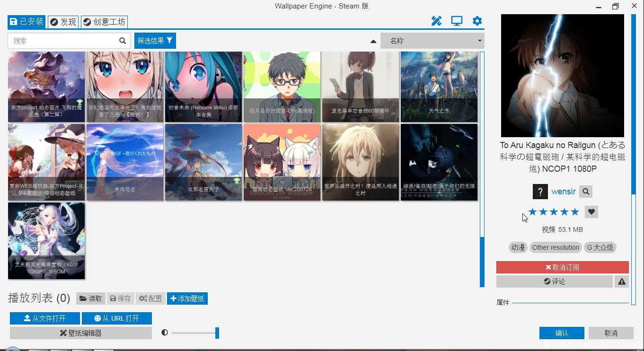Screen dimensions: 644x351
Task: Click the 添加壁纸 button
Action: [x=187, y=298]
